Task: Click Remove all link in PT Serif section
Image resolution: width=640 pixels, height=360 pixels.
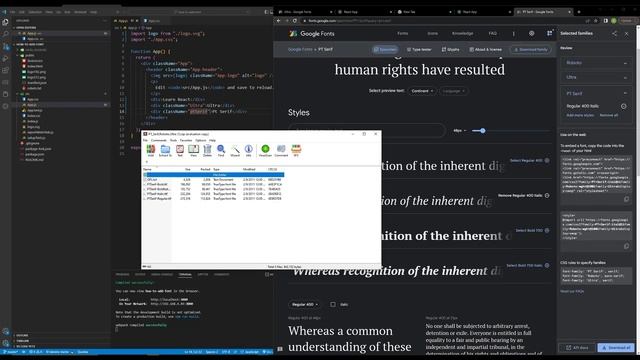Action: (x=609, y=116)
